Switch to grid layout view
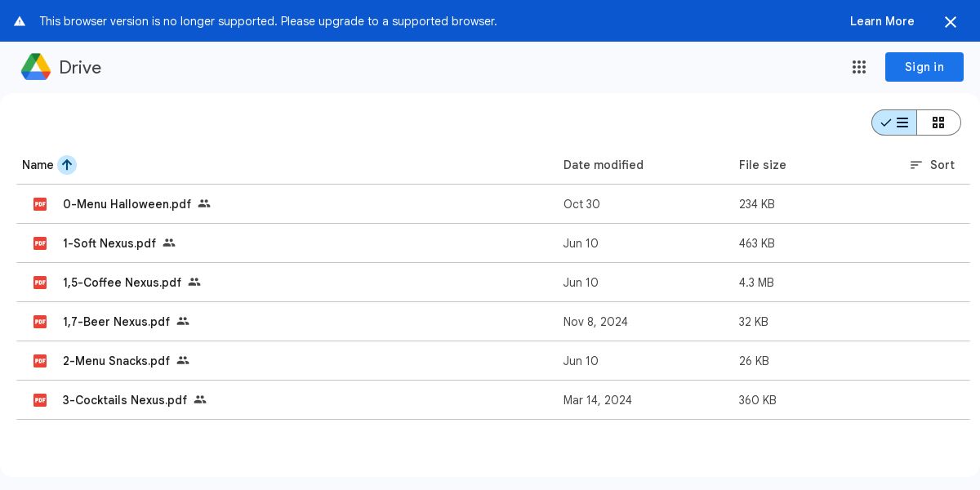Viewport: 980px width, 490px height. pyautogui.click(x=938, y=122)
